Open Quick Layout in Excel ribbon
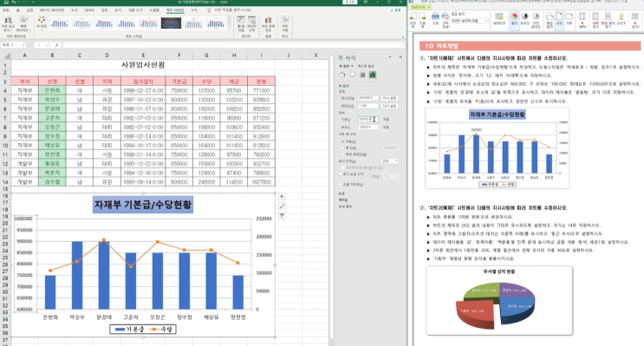Screen dimensions: 644x346 coord(23,24)
